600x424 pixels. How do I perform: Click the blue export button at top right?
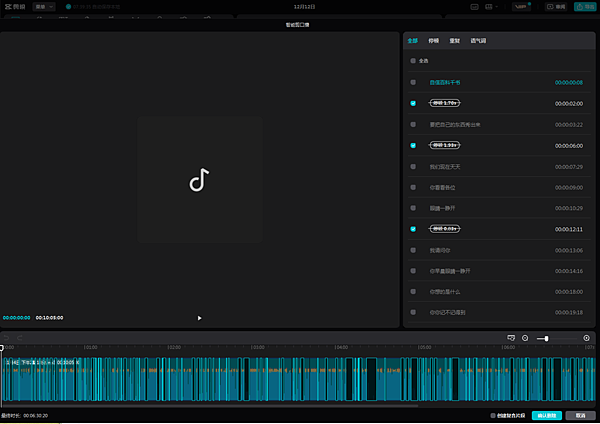click(x=583, y=6)
